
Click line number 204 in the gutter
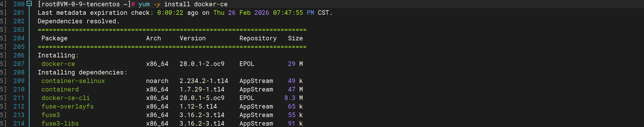click(x=19, y=38)
